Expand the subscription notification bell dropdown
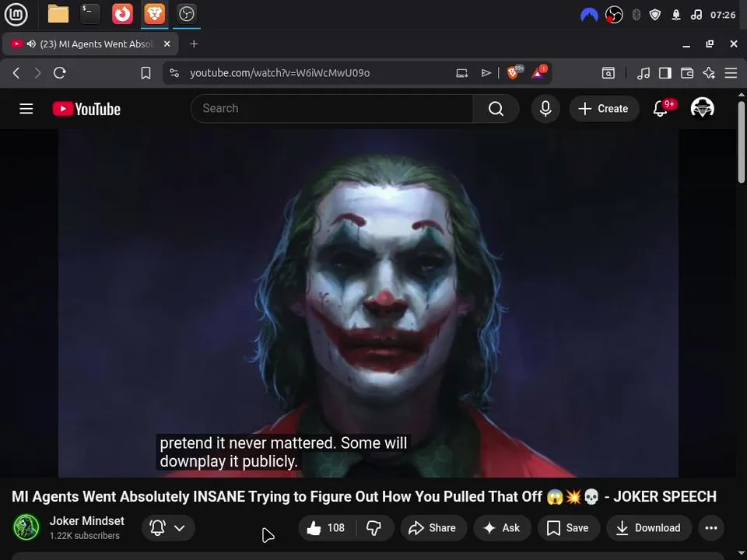Image resolution: width=747 pixels, height=560 pixels. (168, 527)
